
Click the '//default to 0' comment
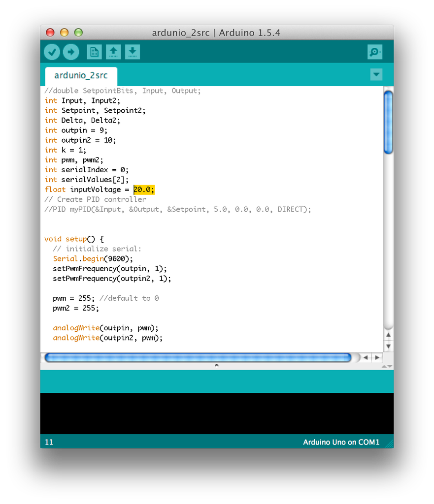[130, 298]
